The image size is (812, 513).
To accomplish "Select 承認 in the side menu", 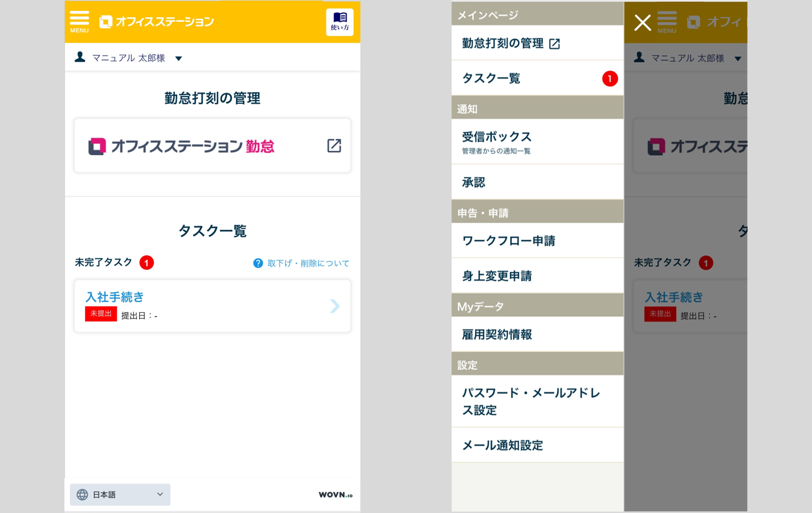I will 537,182.
